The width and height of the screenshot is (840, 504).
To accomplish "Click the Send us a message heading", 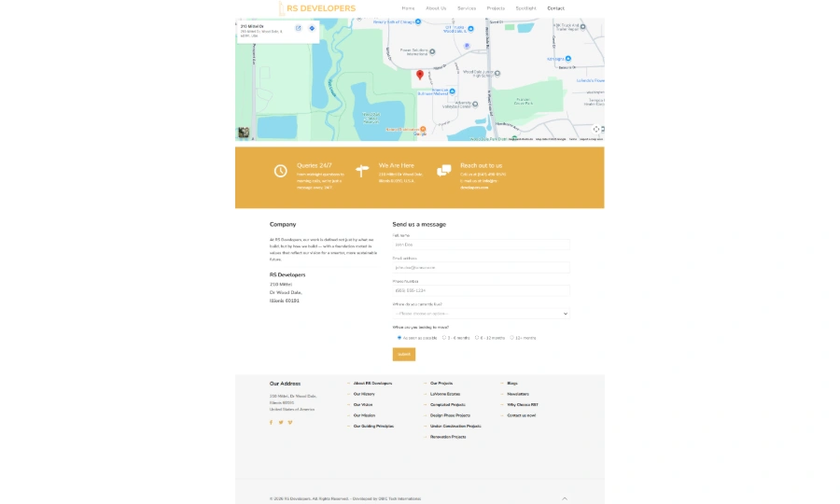I will [419, 224].
